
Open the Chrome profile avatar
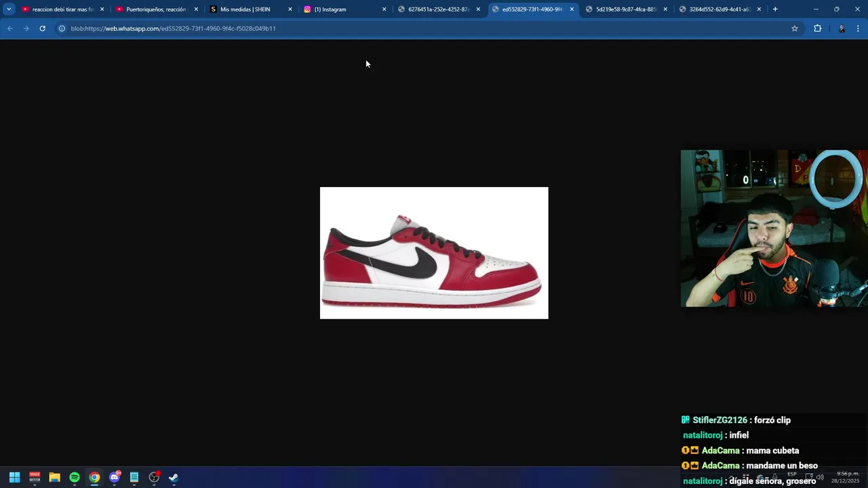[842, 28]
